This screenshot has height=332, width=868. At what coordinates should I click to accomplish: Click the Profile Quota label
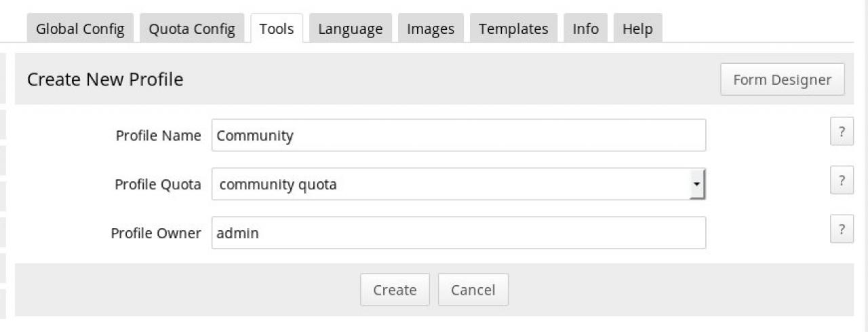click(157, 184)
